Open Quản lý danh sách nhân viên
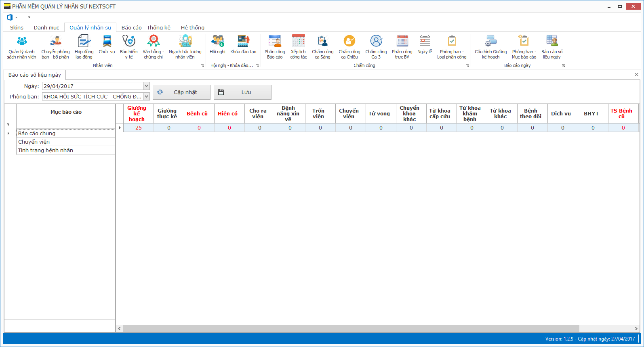Viewport: 644px width, 347px height. (21, 47)
